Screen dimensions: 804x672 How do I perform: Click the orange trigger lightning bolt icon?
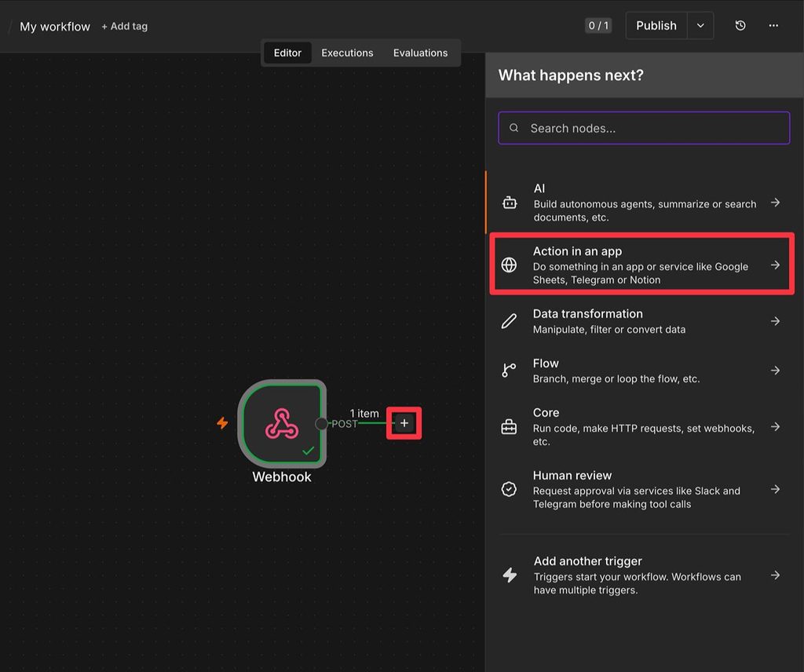pyautogui.click(x=222, y=423)
